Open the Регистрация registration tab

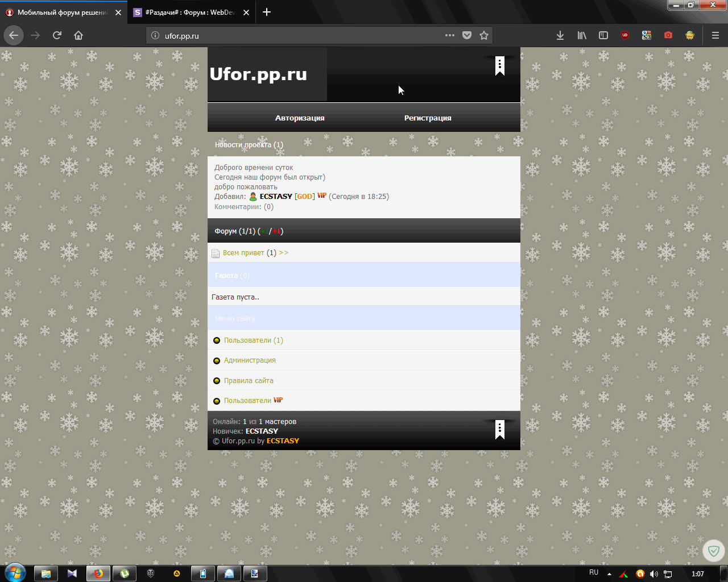428,118
